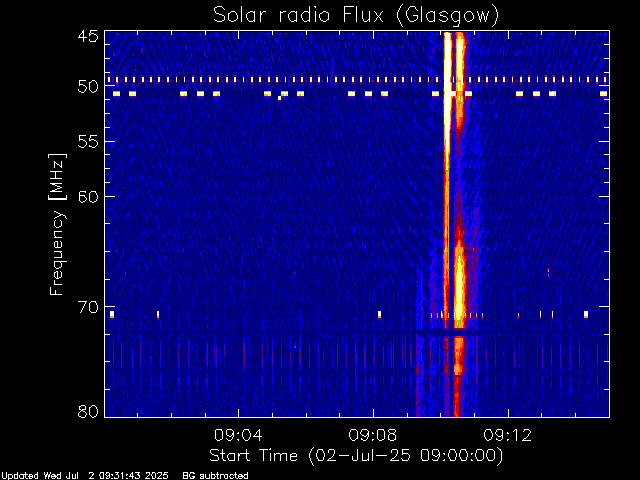Click the 55 MHz axis tick label
640x480 pixels.
pyautogui.click(x=88, y=142)
